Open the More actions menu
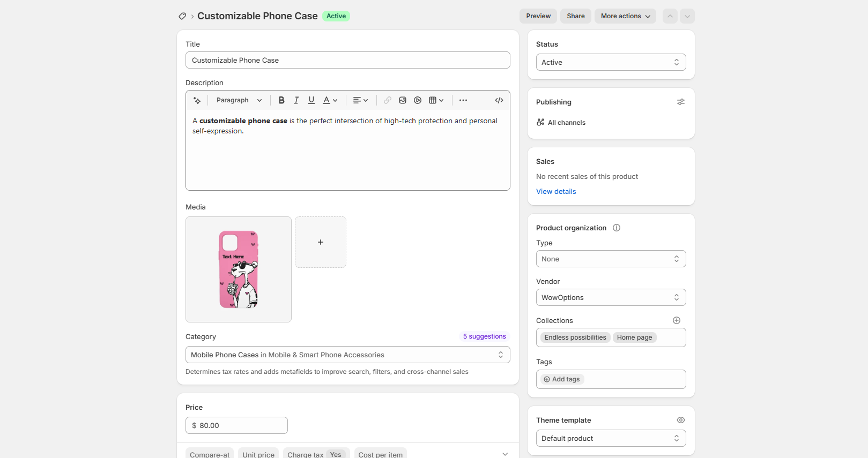Viewport: 868px width, 458px height. (x=625, y=16)
